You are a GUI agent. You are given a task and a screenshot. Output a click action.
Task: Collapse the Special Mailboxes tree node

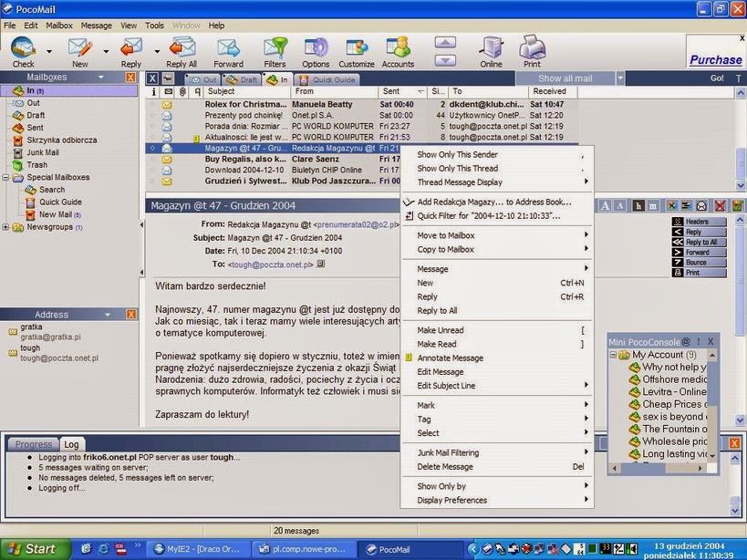(x=5, y=178)
